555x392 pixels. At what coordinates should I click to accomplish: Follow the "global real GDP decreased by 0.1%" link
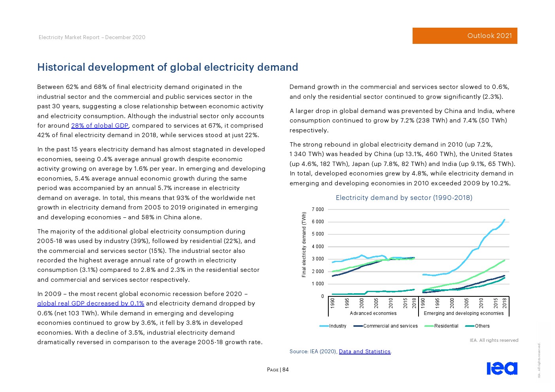pyautogui.click(x=91, y=303)
